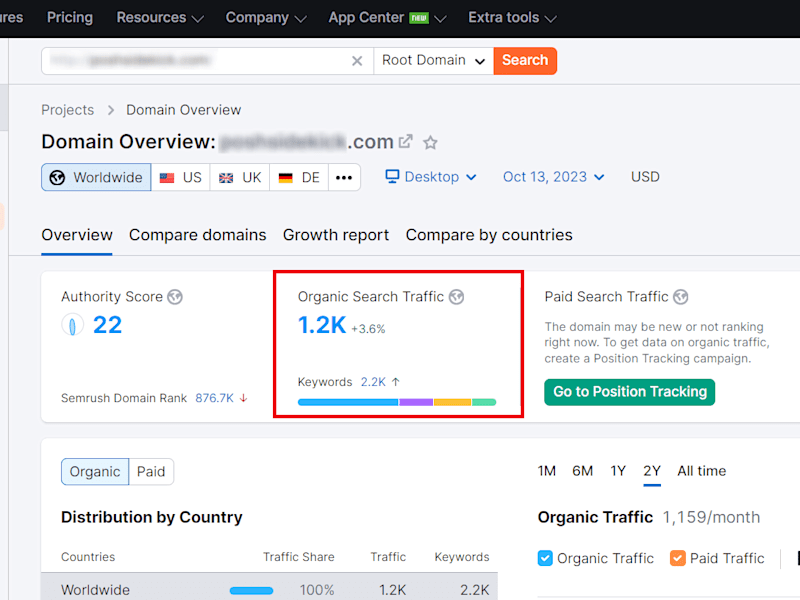Click the orange Search button
This screenshot has width=800, height=600.
coord(525,61)
